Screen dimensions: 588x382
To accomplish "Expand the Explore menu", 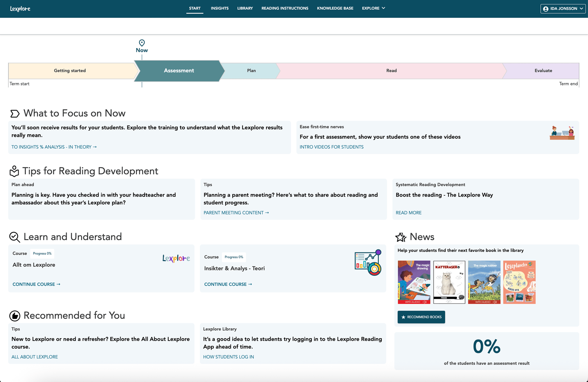I will point(373,8).
